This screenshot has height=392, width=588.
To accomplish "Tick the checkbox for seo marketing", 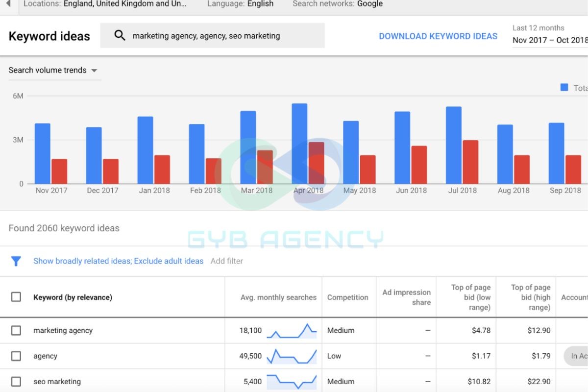I will point(16,381).
